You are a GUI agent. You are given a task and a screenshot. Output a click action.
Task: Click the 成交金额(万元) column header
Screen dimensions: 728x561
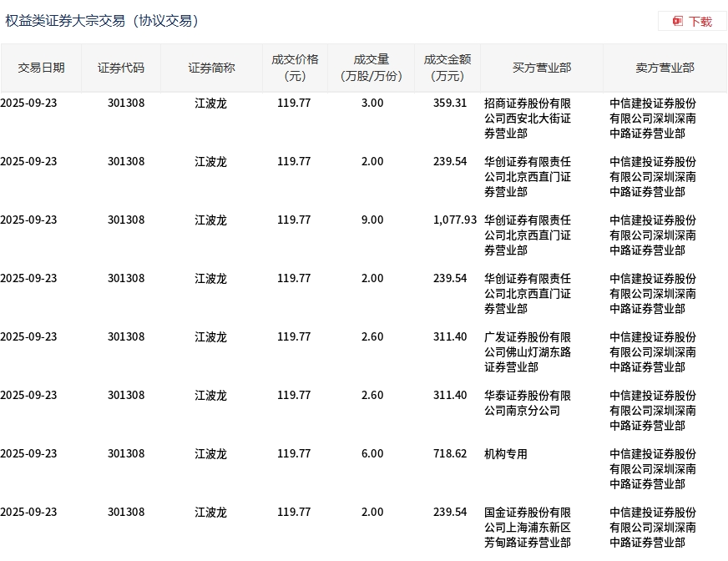pyautogui.click(x=447, y=68)
